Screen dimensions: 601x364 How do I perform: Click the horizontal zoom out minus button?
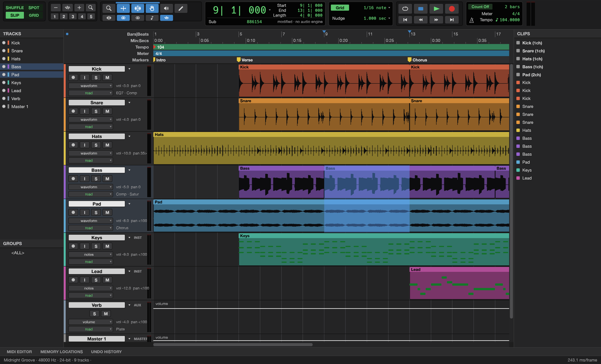(56, 8)
